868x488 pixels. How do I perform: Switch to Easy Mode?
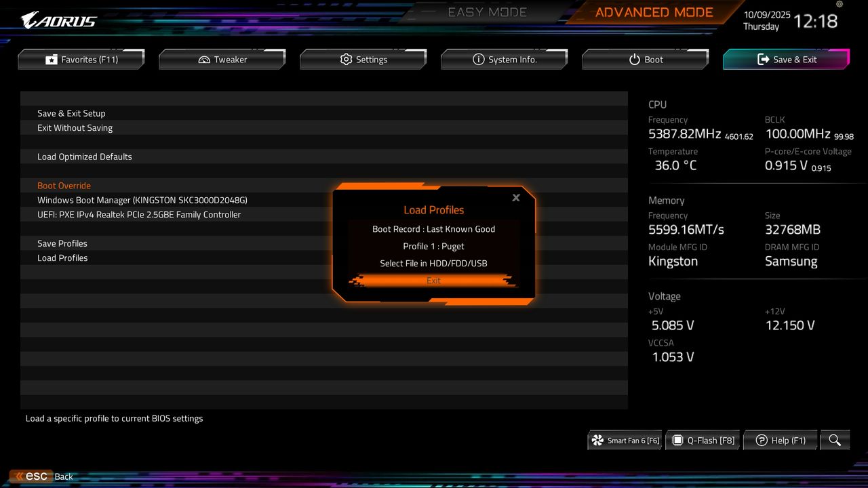click(x=486, y=12)
